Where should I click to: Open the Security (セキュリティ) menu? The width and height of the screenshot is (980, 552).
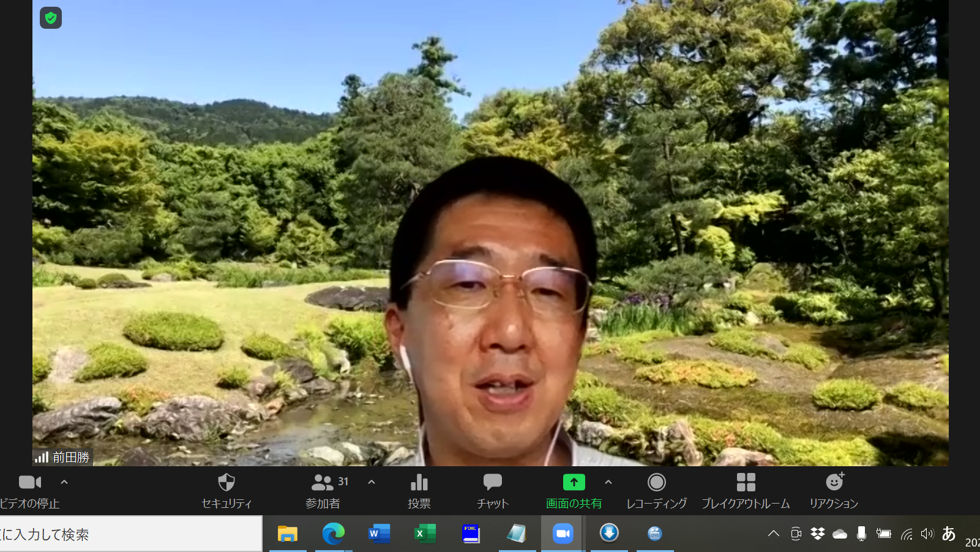(x=226, y=490)
